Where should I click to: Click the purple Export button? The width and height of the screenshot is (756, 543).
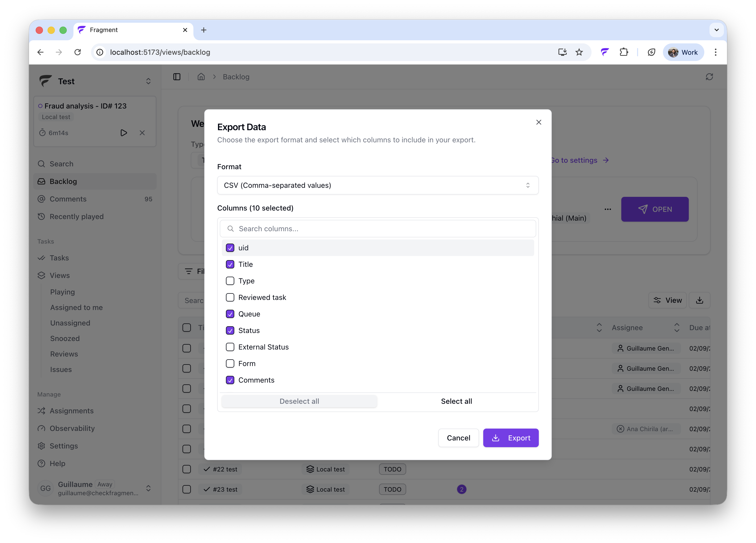coord(511,438)
